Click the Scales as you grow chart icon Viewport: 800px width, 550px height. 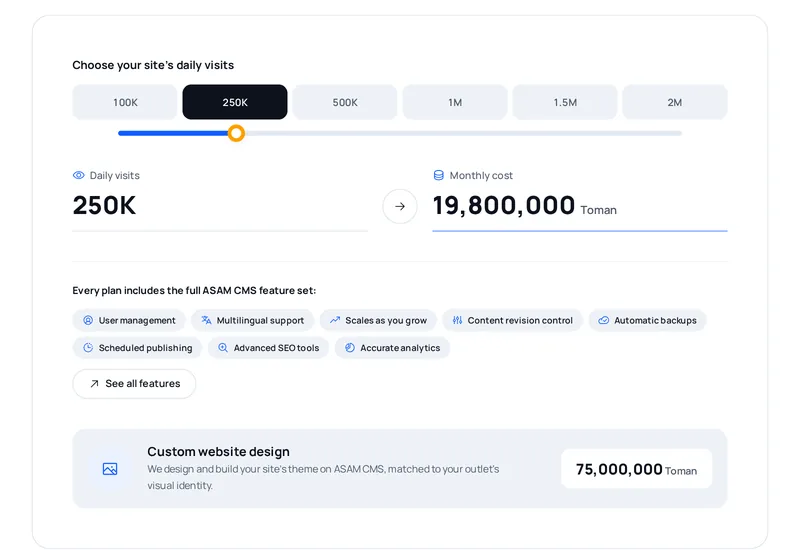tap(335, 320)
